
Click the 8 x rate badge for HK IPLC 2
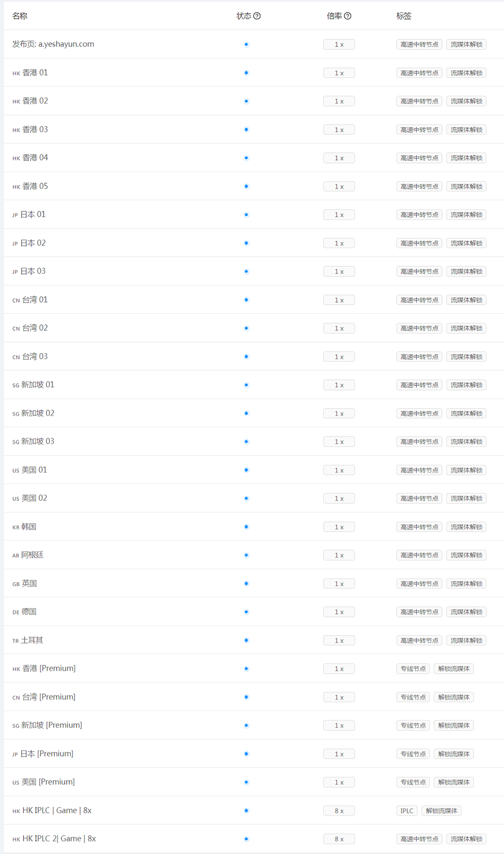pos(339,839)
